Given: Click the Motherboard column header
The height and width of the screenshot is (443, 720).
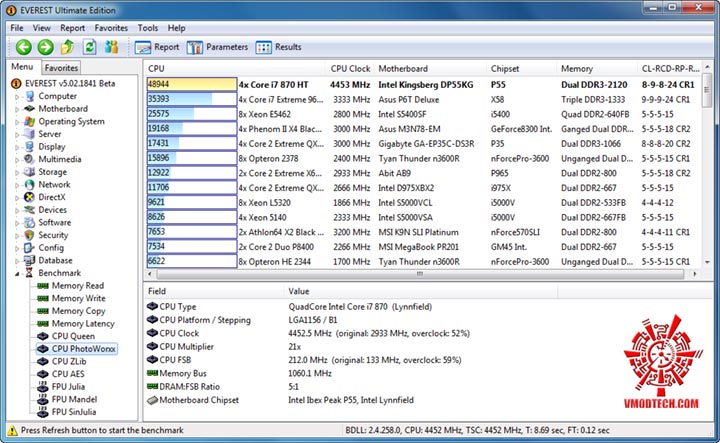Looking at the screenshot, I should click(x=430, y=68).
